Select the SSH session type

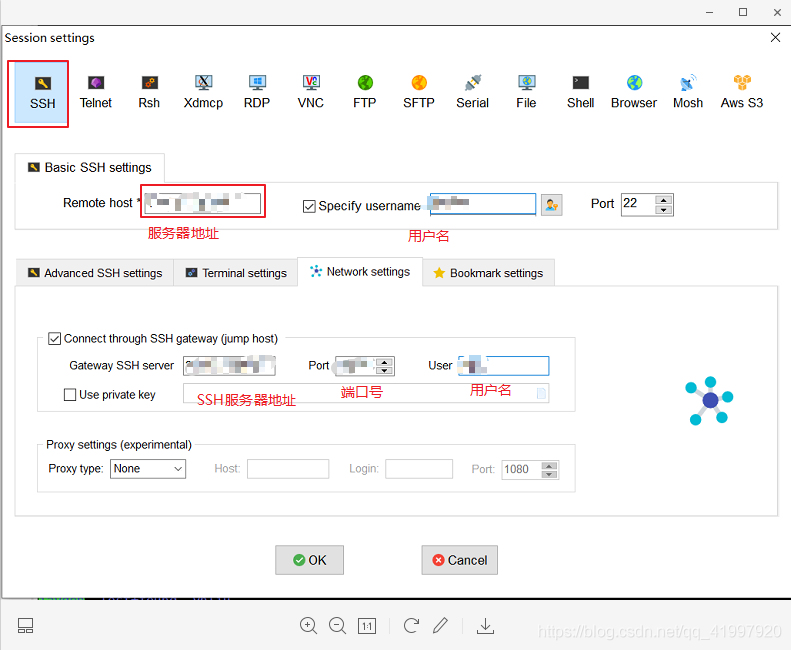coord(42,93)
